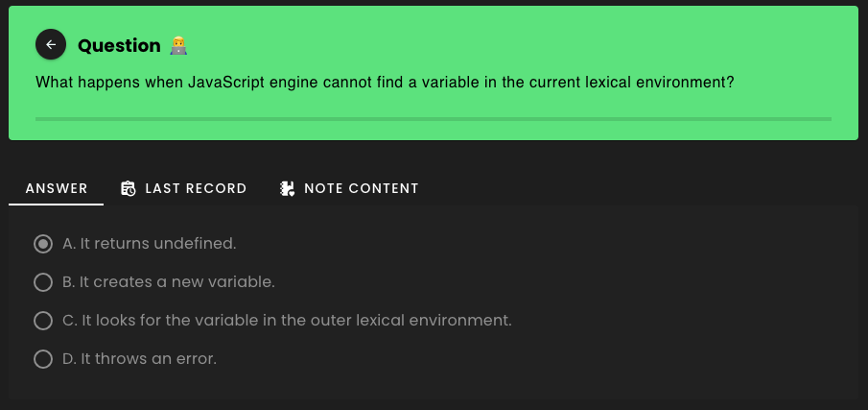The height and width of the screenshot is (410, 868).
Task: Choose radio button for option C
Action: tap(43, 321)
